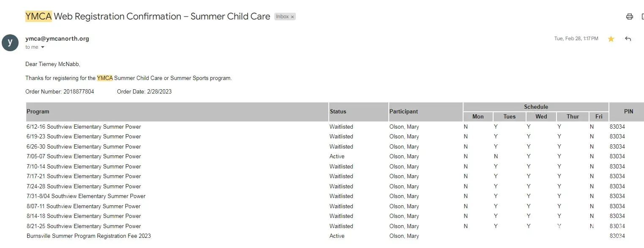Image resolution: width=644 pixels, height=248 pixels.
Task: Toggle the yellow star on this email
Action: click(x=611, y=39)
